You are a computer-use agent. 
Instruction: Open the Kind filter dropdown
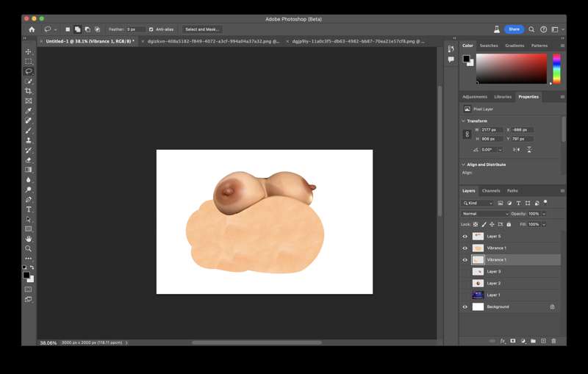click(x=478, y=203)
